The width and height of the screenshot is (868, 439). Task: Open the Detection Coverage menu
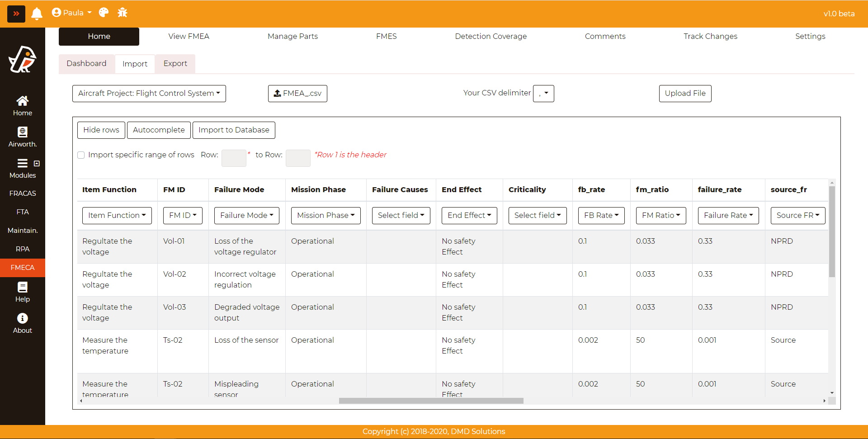[491, 36]
